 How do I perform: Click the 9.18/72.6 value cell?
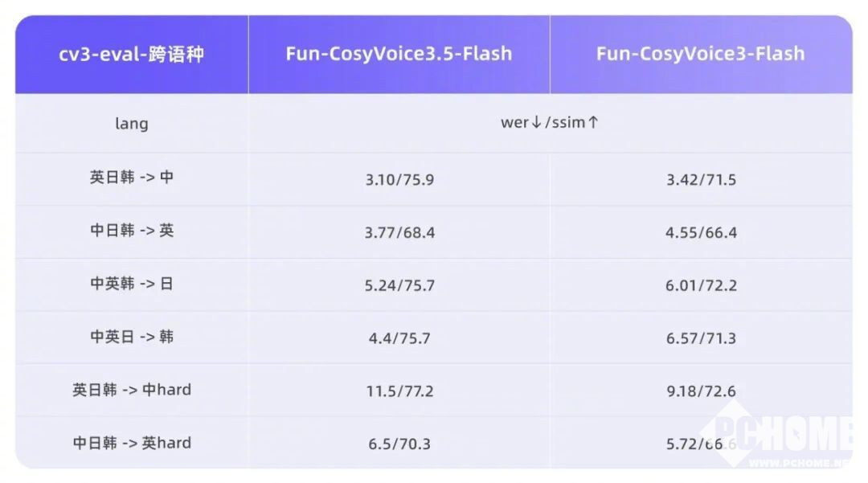coord(701,391)
